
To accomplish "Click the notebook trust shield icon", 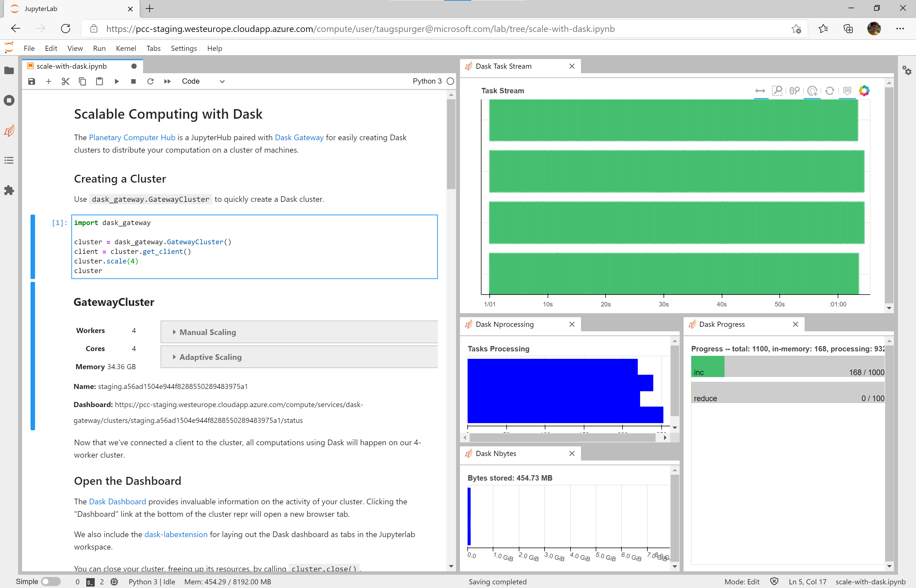I will coord(774,581).
